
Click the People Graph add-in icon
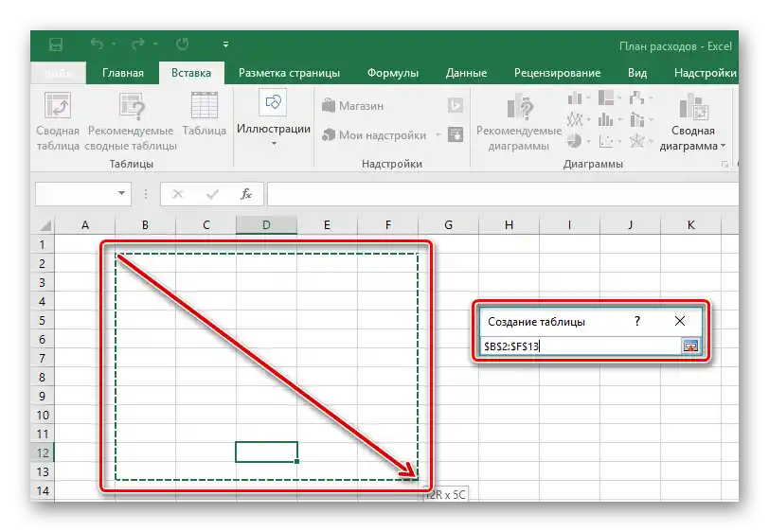click(456, 134)
